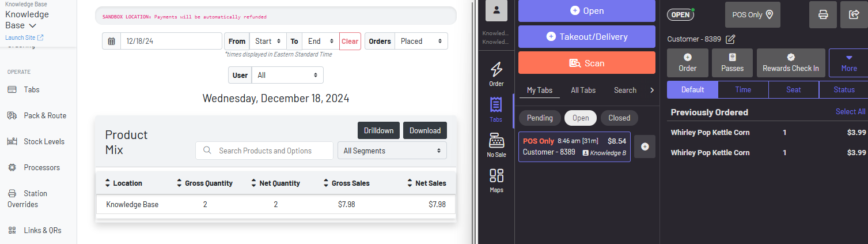Image resolution: width=868 pixels, height=244 pixels.
Task: Open Stock Levels in the sidebar
Action: pos(44,141)
